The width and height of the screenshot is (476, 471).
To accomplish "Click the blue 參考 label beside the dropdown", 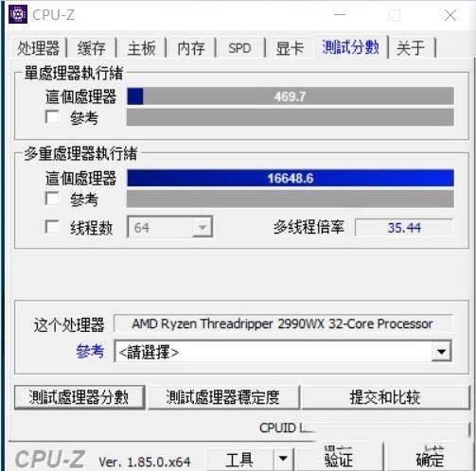I will click(x=90, y=351).
